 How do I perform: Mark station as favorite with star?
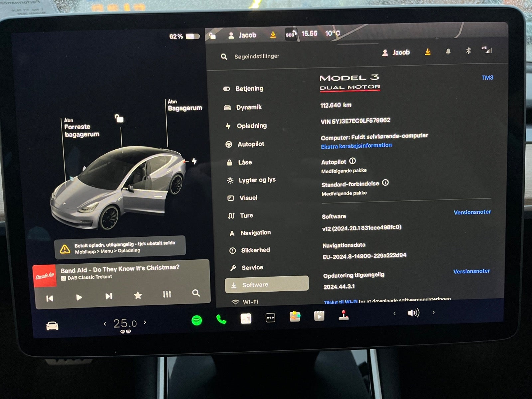[x=138, y=295]
